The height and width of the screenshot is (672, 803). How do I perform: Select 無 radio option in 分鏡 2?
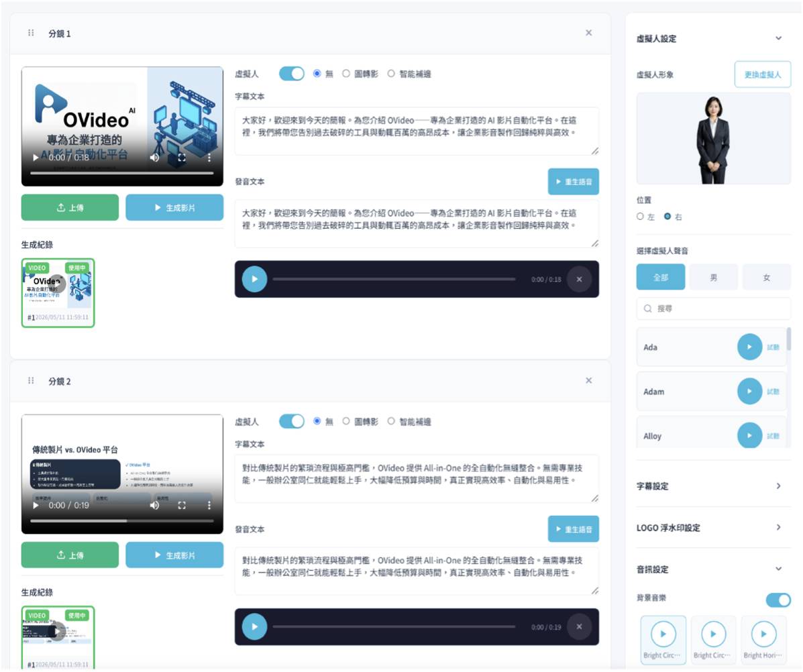tap(317, 421)
